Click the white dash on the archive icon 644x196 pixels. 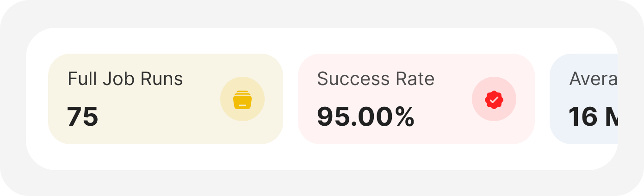242,105
